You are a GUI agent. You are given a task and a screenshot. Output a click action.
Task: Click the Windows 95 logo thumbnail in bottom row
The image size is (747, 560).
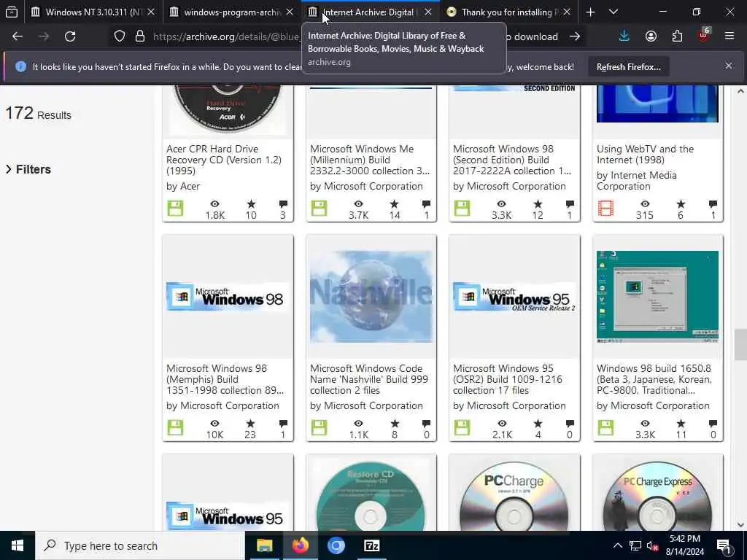(228, 516)
